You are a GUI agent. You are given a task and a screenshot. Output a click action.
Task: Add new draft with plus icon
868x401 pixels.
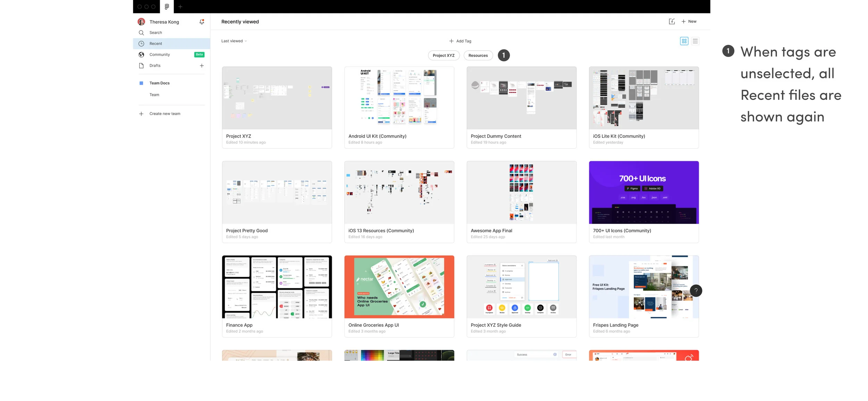[x=202, y=66]
